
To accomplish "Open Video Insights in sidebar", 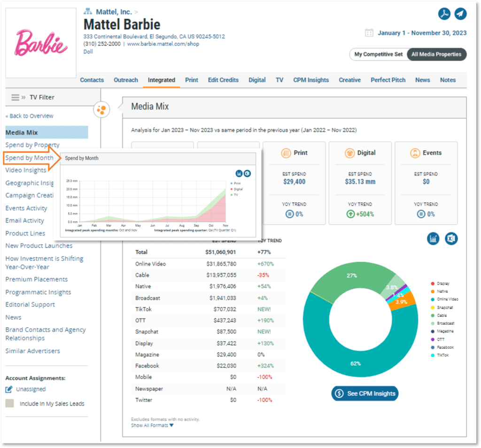I will coord(26,170).
